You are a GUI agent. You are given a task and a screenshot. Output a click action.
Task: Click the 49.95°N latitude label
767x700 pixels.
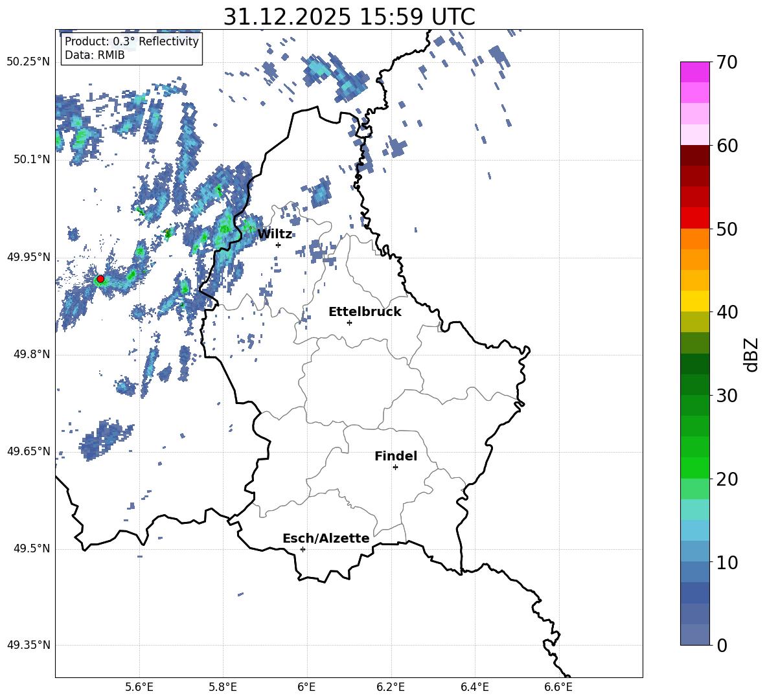(x=29, y=256)
